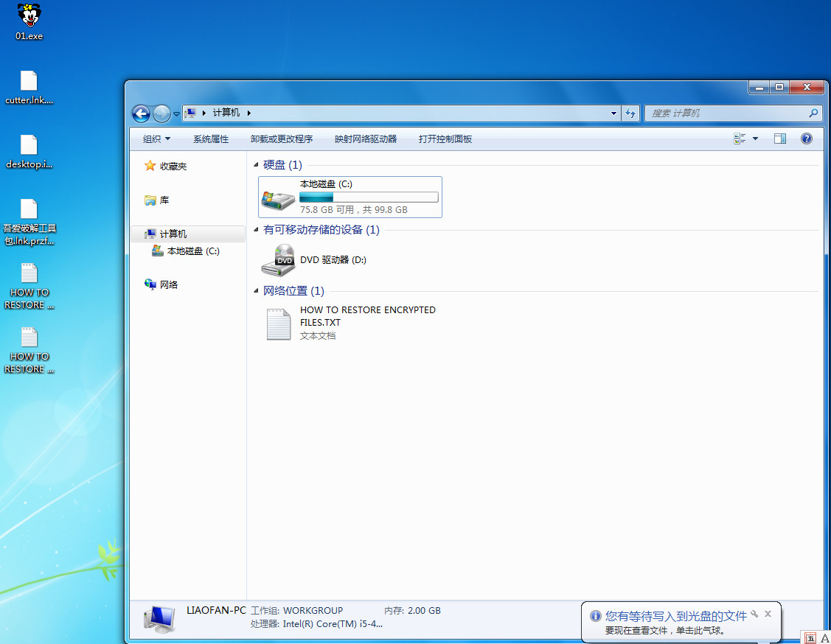Click the Help question mark icon

click(806, 139)
